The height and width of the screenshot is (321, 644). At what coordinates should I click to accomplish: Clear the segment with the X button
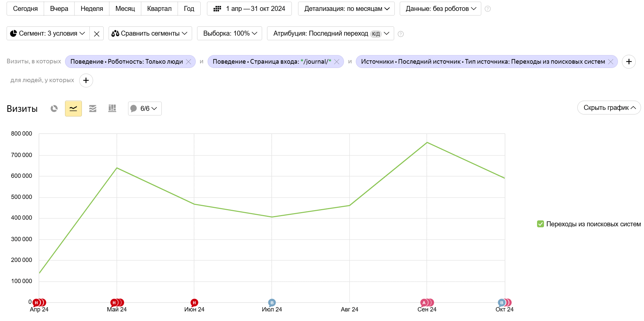96,34
